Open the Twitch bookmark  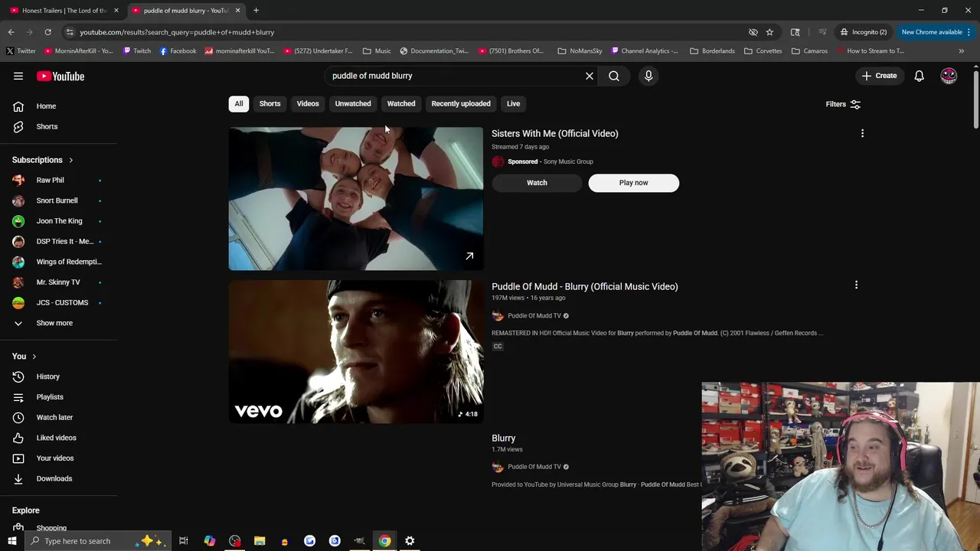(137, 51)
